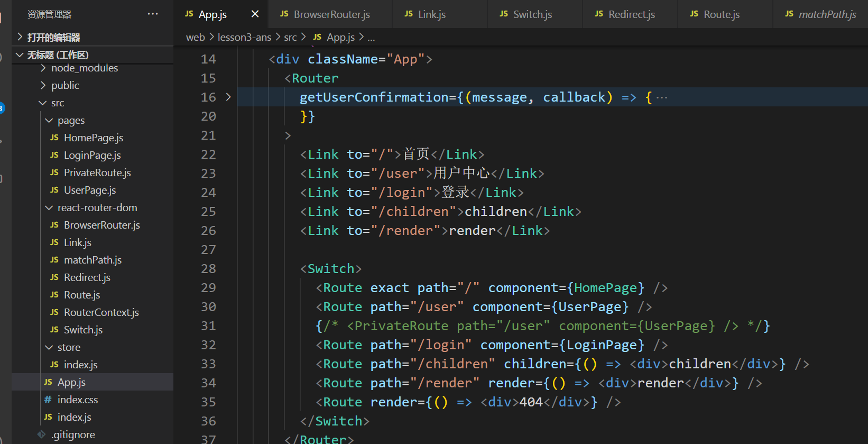Click line number 29 in the gutter
Viewport: 868px width, 444px height.
coord(208,288)
